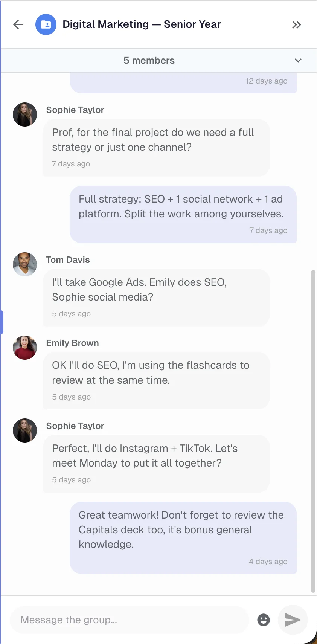Click the Full strategy reply bubble

(x=183, y=214)
